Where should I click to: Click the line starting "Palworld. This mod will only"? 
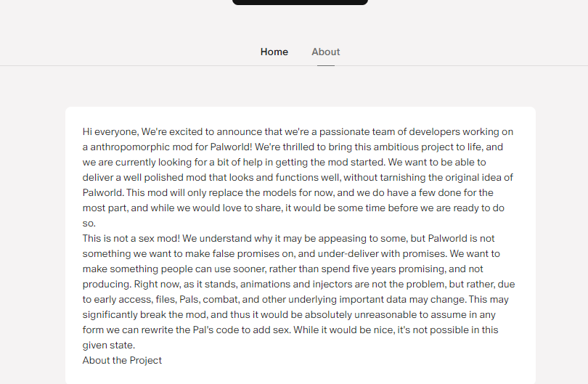(x=288, y=193)
